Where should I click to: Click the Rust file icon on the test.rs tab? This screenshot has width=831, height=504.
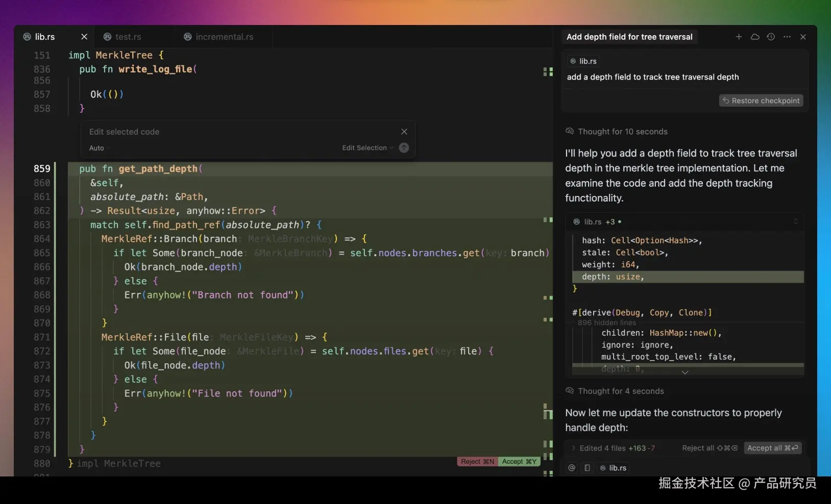pyautogui.click(x=107, y=37)
